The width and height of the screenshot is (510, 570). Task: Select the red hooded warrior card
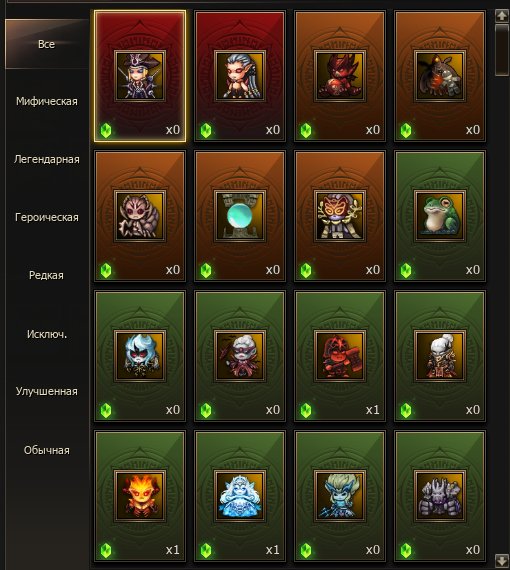(340, 356)
